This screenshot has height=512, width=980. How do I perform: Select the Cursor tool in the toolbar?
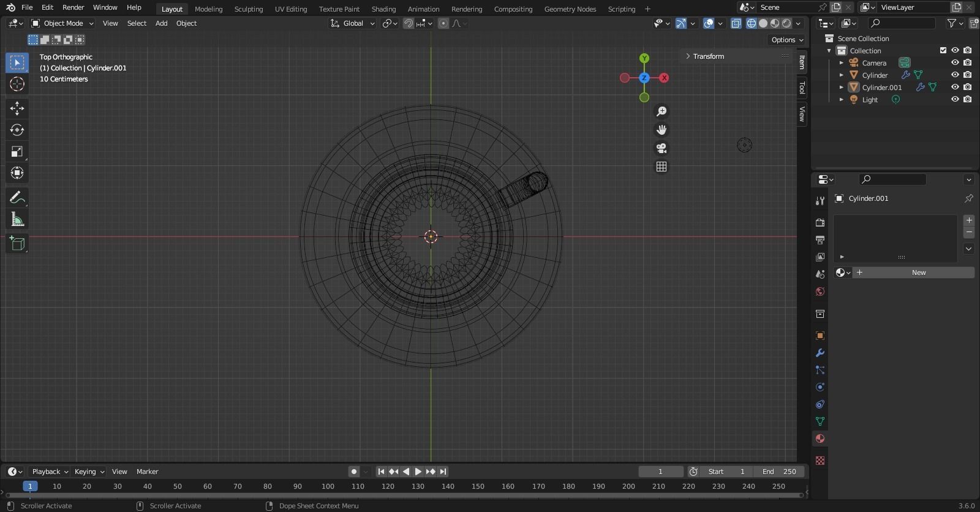(x=17, y=84)
